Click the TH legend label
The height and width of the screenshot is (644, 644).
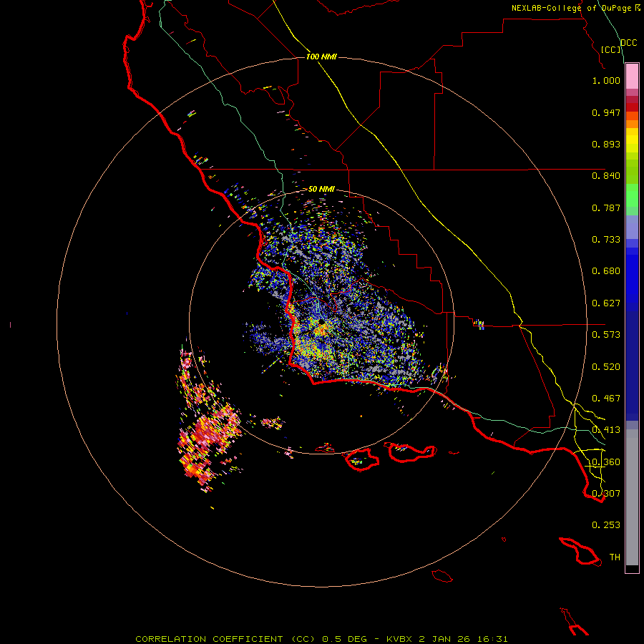pos(615,557)
